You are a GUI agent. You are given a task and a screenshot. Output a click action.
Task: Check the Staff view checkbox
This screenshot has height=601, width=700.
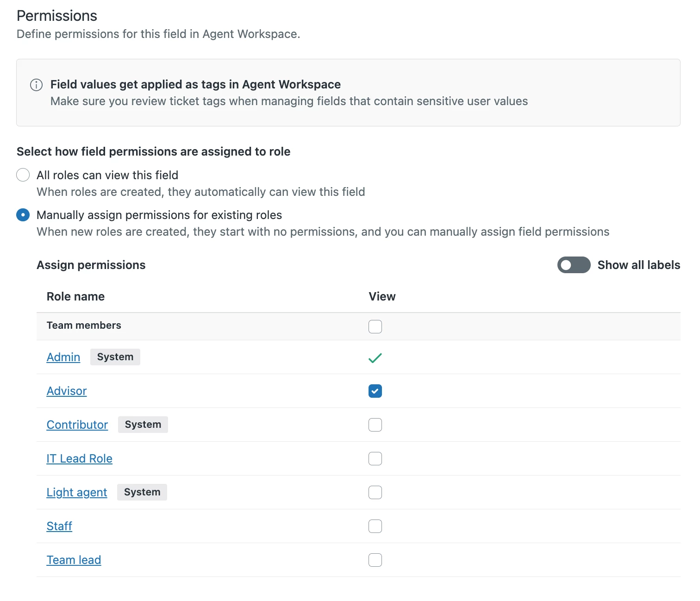tap(375, 526)
